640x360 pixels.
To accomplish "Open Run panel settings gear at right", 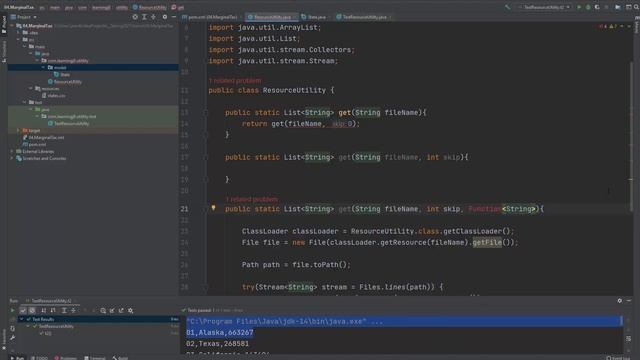I will tap(620, 300).
